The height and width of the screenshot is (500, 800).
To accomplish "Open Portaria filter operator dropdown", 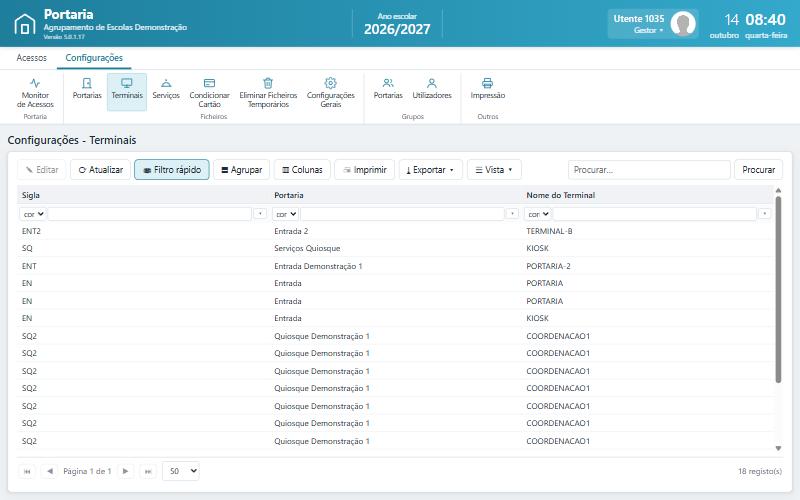I will tap(286, 214).
